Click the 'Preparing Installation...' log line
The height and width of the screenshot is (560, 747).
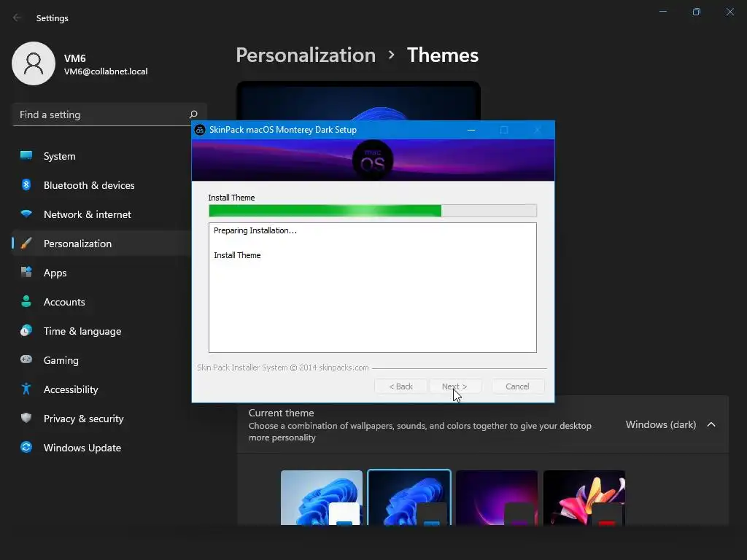255,230
